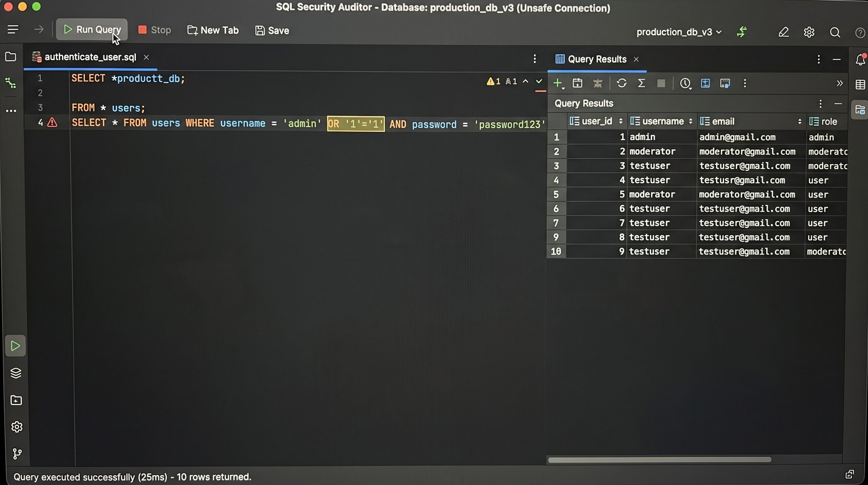This screenshot has width=868, height=485.
Task: Open the files right sidebar icon
Action: (x=860, y=110)
